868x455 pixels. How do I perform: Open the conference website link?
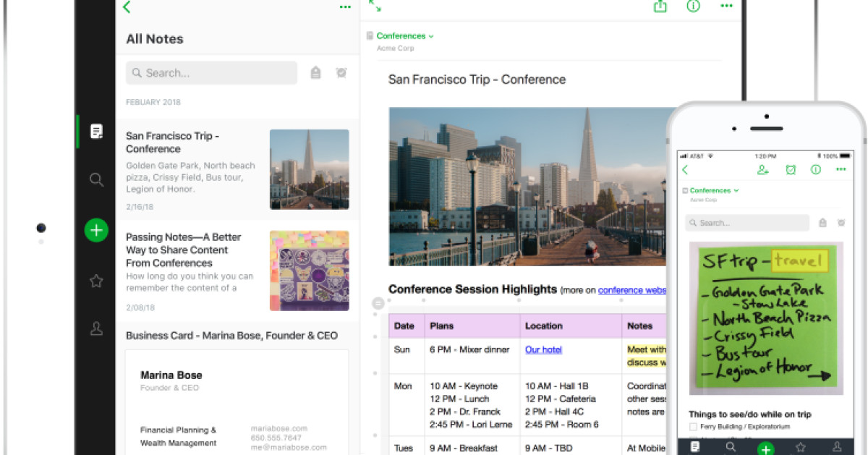[x=631, y=290]
